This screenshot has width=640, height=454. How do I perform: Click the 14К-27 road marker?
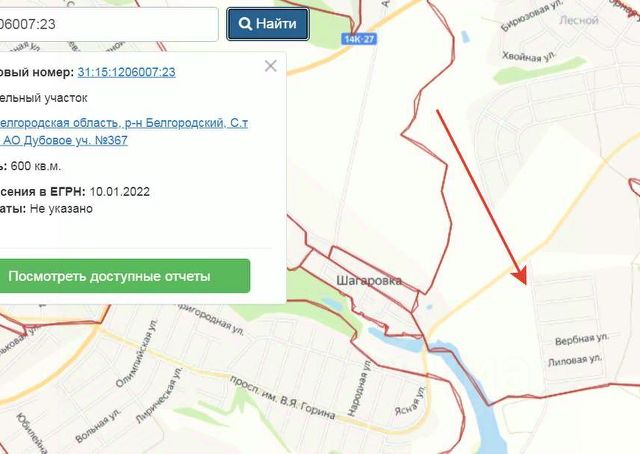[x=359, y=39]
